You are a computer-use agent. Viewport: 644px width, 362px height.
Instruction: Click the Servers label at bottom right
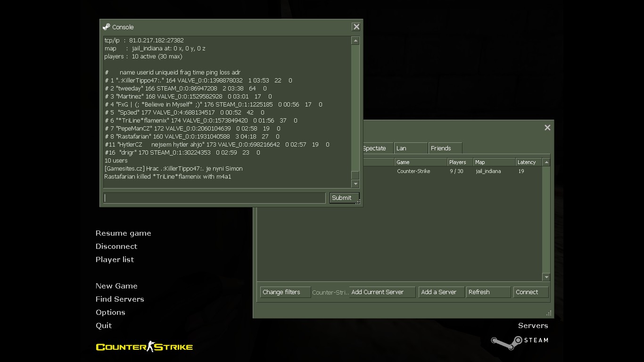533,326
